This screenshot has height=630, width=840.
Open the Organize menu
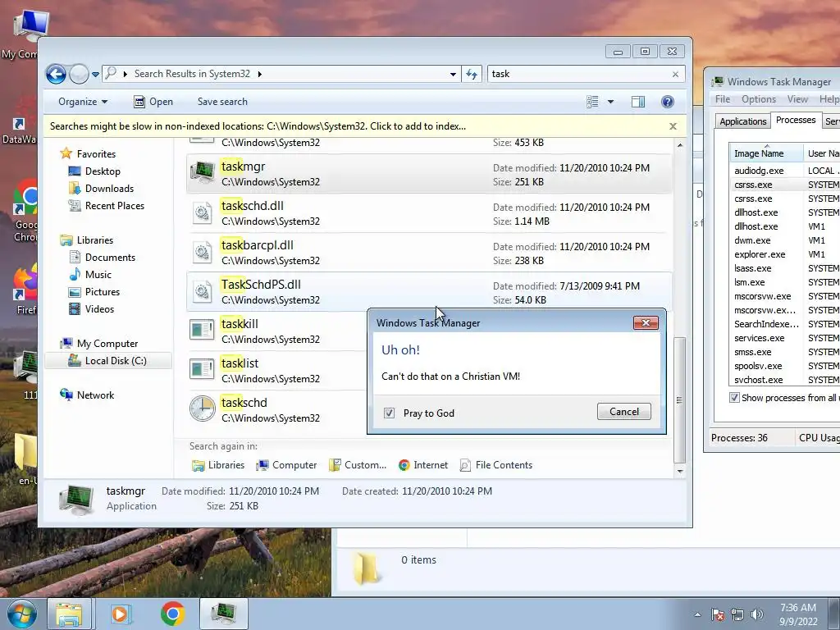pos(83,102)
